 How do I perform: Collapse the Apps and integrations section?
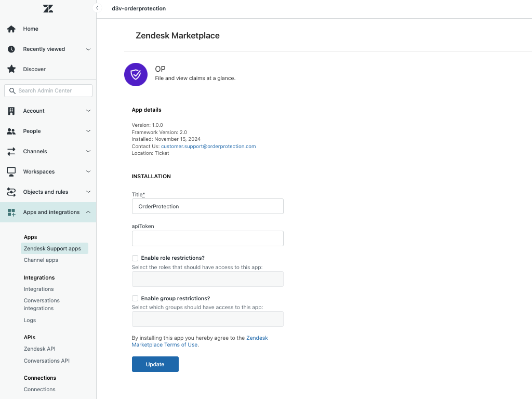point(88,212)
